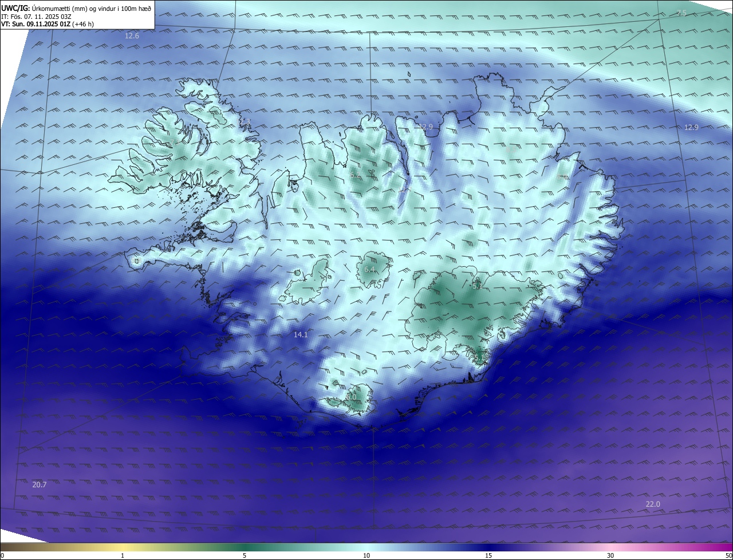Click tick label 15 on the color scale
The image size is (733, 560).
point(488,555)
